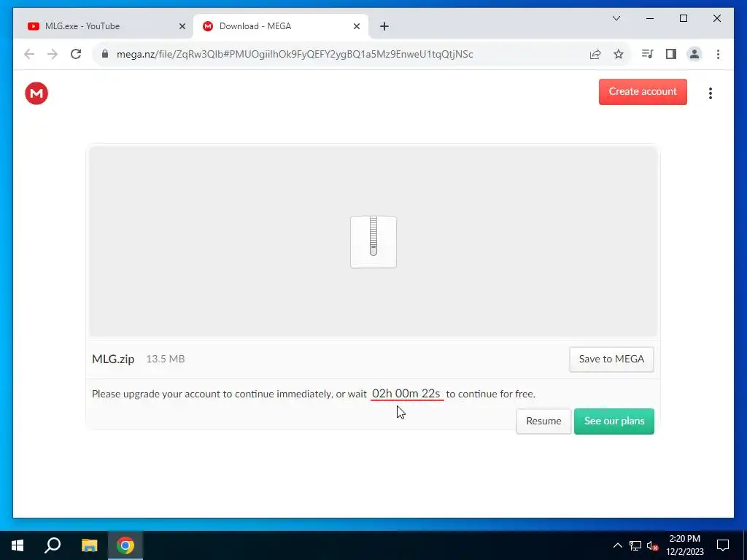Open the Windows Start menu
This screenshot has height=560, width=747.
[18, 545]
